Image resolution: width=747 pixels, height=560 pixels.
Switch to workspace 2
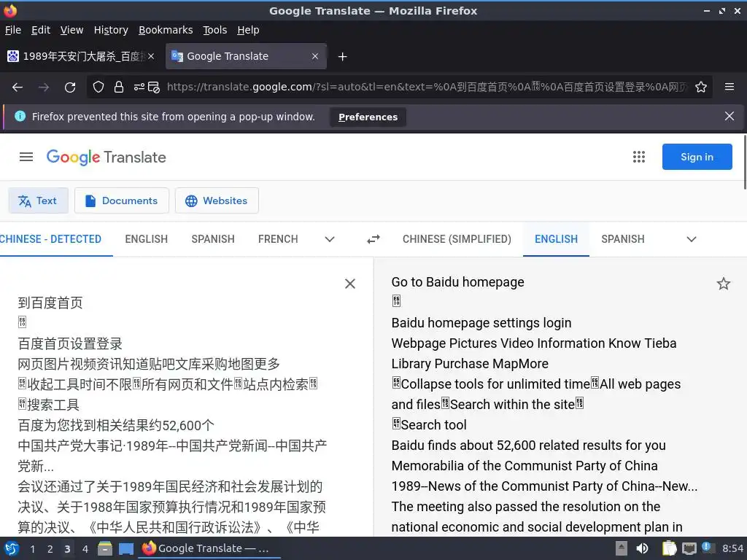(50, 548)
